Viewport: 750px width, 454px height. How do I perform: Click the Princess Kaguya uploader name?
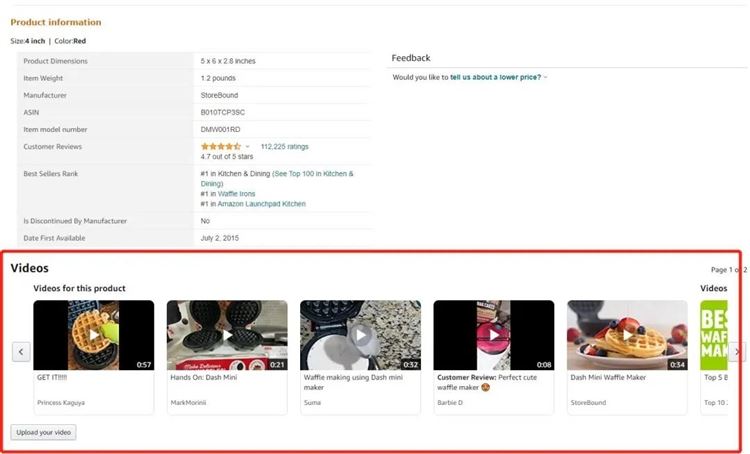(x=61, y=402)
